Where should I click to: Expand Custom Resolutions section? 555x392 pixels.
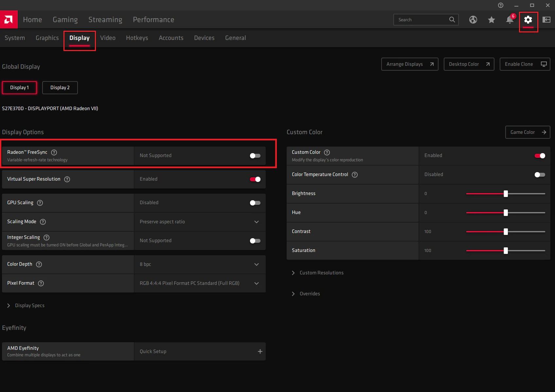(x=318, y=273)
